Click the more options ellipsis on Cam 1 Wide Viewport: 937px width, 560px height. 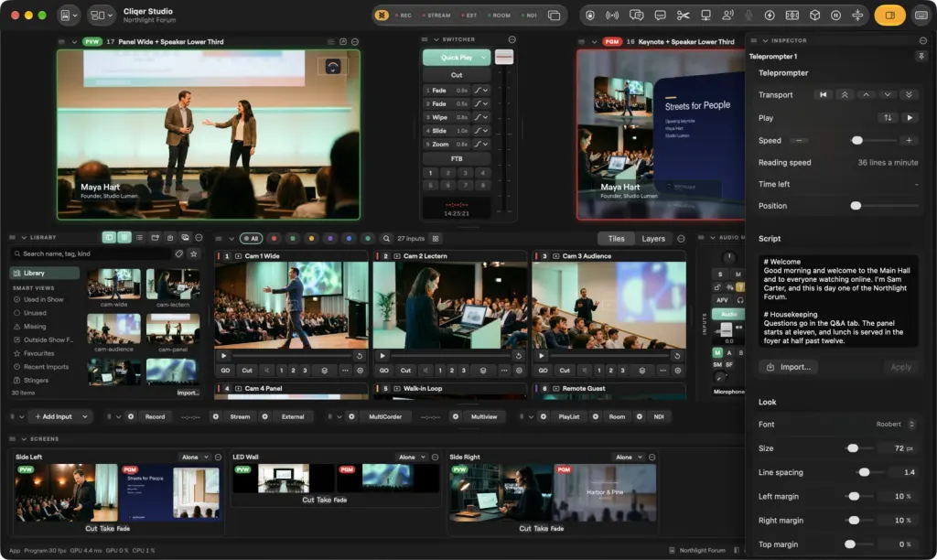(345, 371)
